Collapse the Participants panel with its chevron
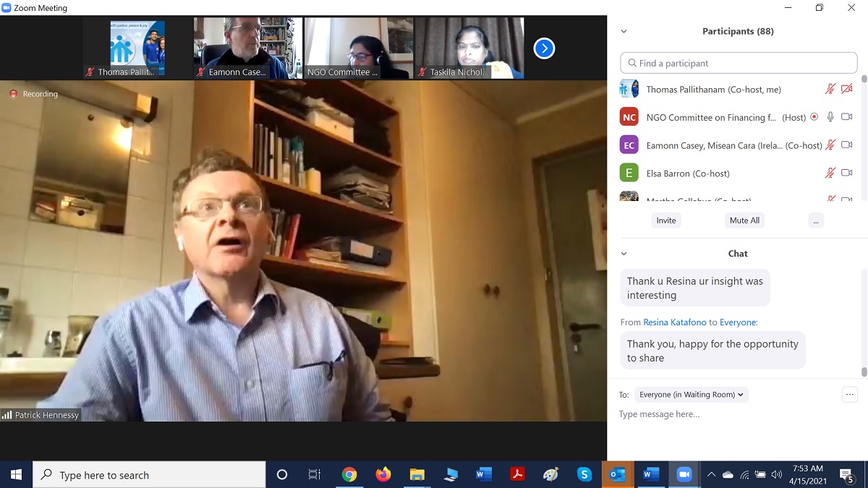This screenshot has width=868, height=488. [x=624, y=31]
